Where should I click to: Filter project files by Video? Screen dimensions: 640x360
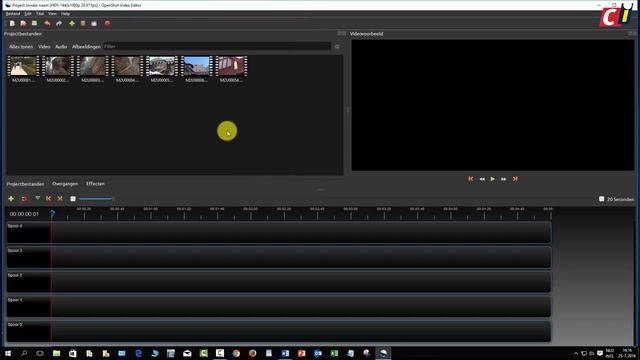44,47
